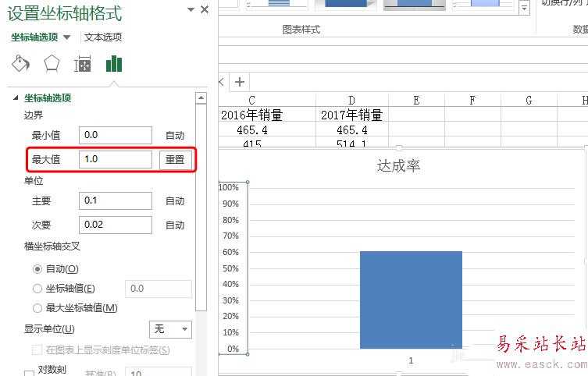The image size is (588, 376).
Task: Click the 0% axis label
Action: pyautogui.click(x=233, y=349)
